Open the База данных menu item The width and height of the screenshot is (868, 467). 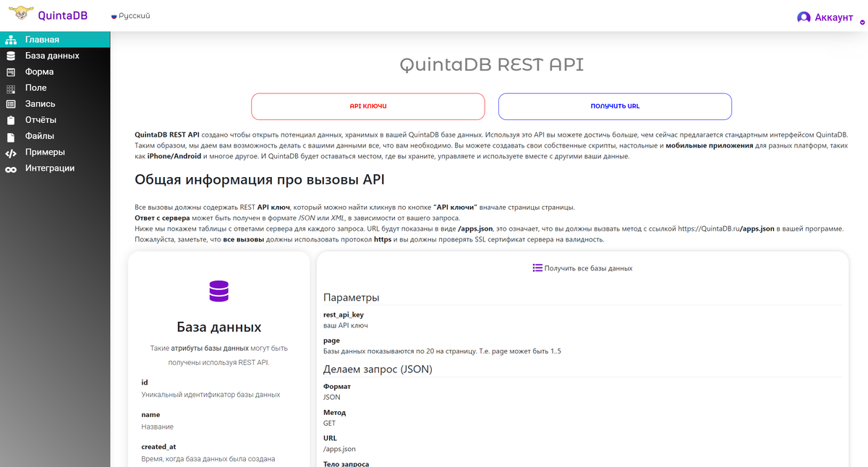(55, 56)
